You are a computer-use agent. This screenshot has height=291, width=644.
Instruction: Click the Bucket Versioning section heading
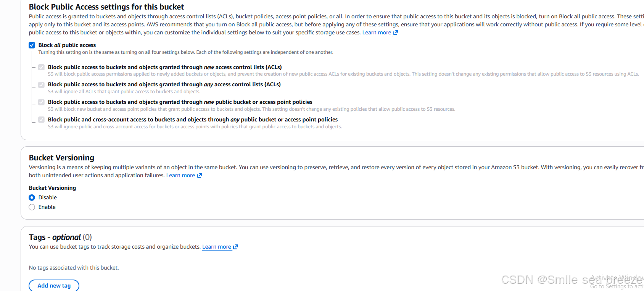pos(61,157)
